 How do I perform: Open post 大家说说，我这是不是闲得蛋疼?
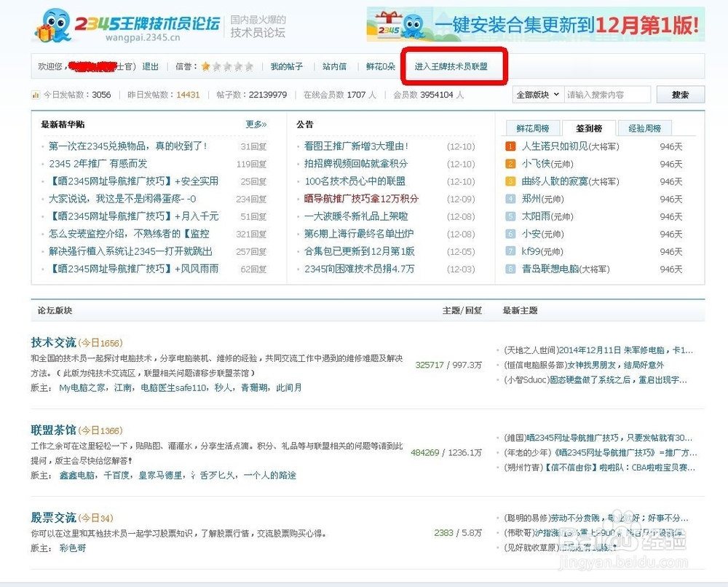click(x=122, y=199)
